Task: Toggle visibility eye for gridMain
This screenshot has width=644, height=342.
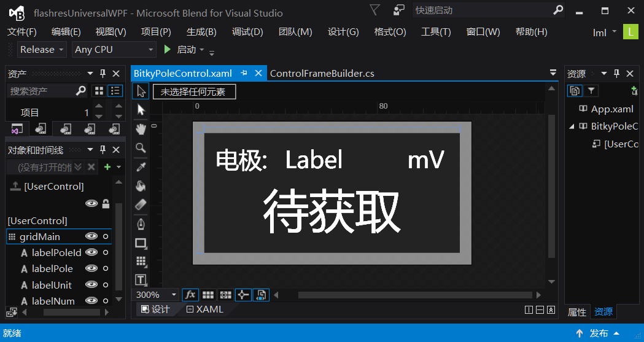Action: click(x=91, y=236)
